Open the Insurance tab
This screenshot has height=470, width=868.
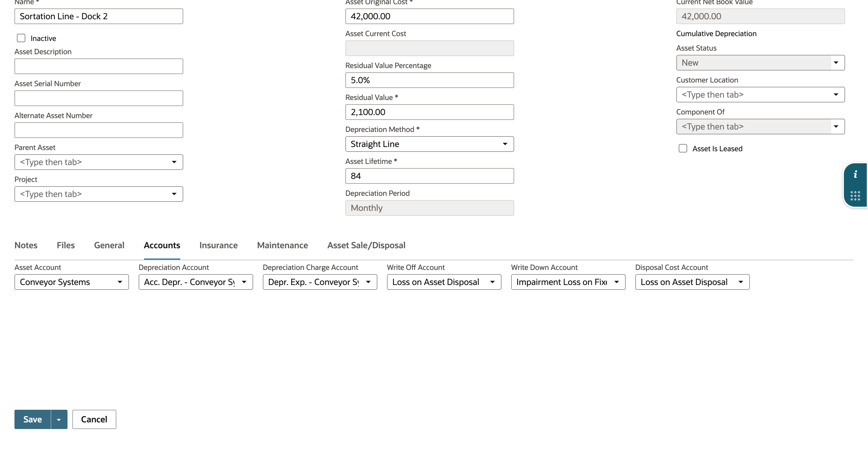[218, 245]
